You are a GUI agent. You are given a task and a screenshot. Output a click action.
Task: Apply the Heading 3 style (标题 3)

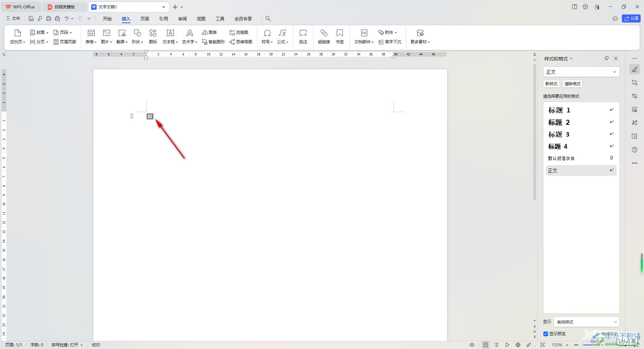coord(581,134)
